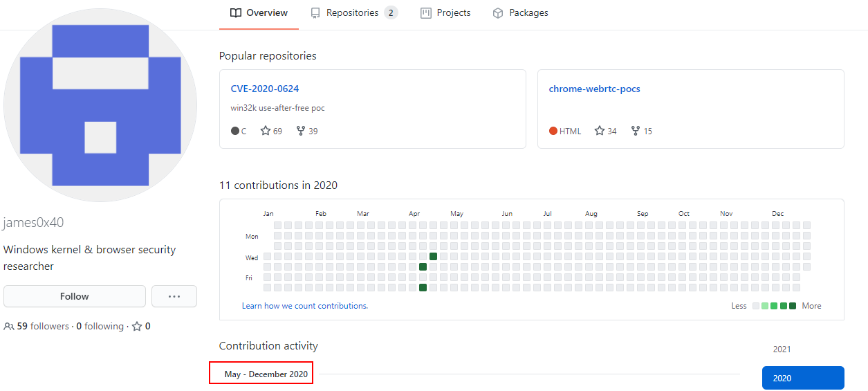Image resolution: width=868 pixels, height=391 pixels.
Task: Open the Projects tab
Action: click(445, 13)
